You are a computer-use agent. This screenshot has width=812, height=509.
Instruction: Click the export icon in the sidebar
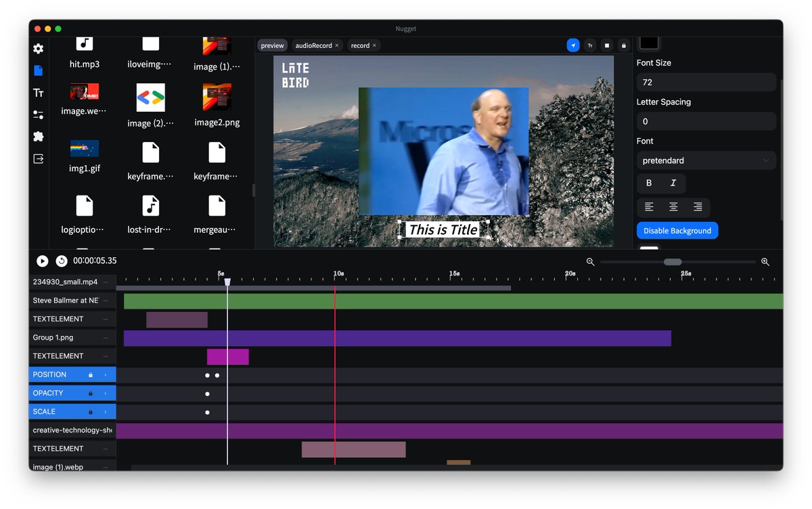(39, 158)
